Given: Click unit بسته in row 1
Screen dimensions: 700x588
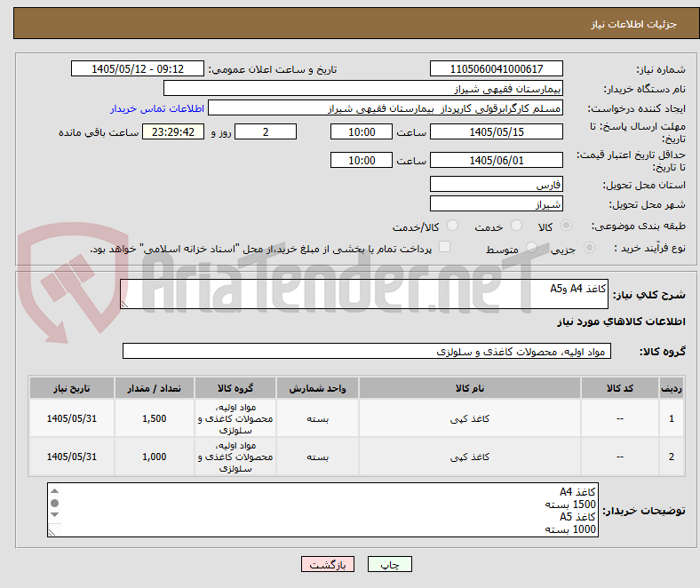Looking at the screenshot, I should tap(317, 418).
